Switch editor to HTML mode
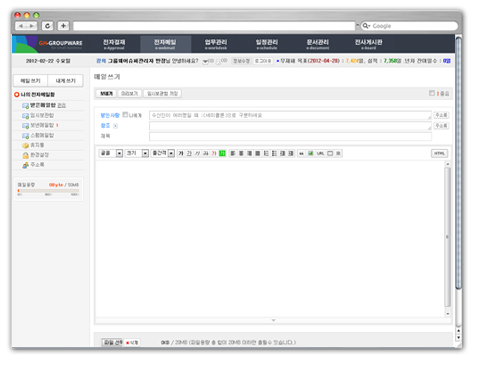Viewport: 485px width, 373px height. (x=439, y=153)
